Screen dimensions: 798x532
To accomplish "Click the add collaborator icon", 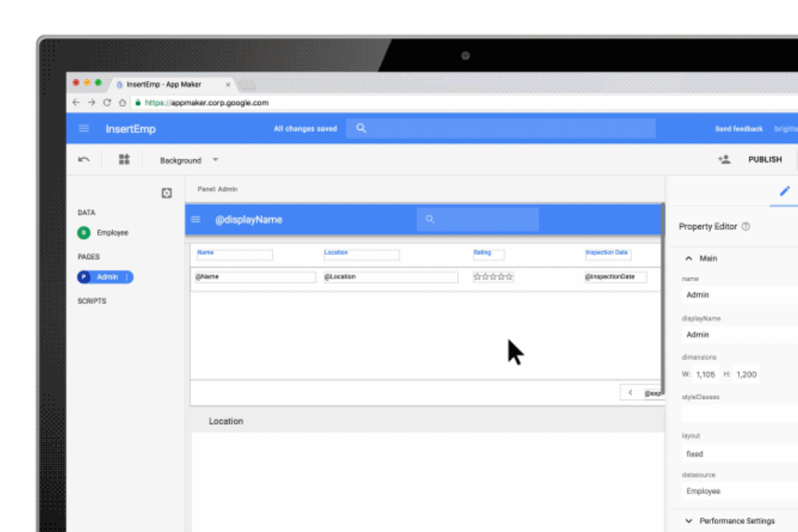I will (724, 160).
